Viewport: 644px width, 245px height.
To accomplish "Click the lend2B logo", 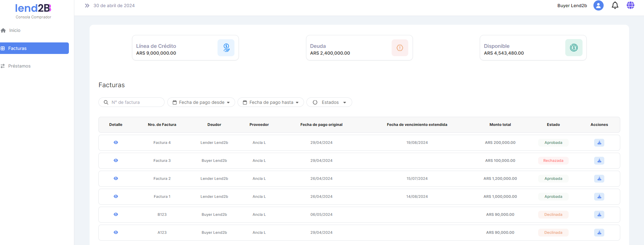I will coord(33,8).
